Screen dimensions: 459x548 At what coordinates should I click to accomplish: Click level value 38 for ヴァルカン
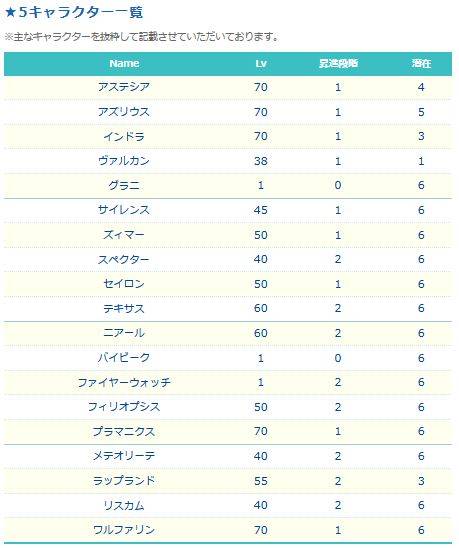261,161
